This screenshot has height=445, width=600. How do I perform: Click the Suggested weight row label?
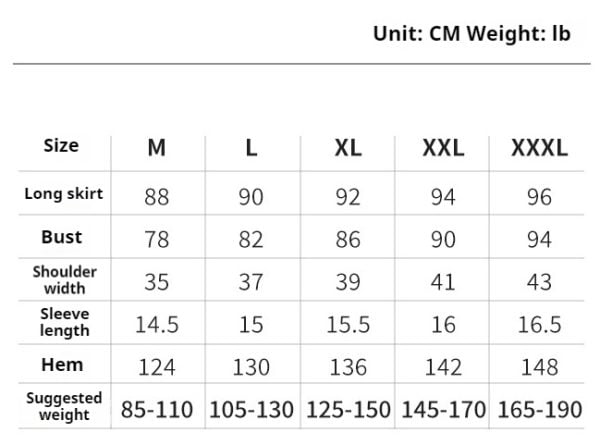64,406
